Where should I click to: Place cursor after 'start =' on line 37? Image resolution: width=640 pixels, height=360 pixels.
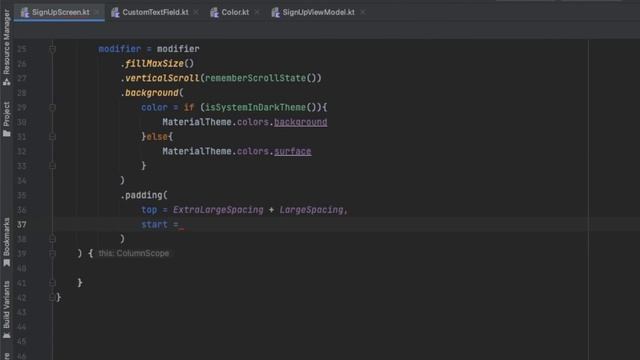[181, 224]
